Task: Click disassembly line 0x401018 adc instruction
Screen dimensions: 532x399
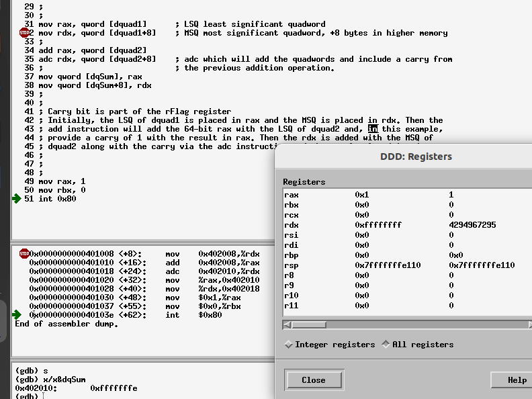Action: (144, 271)
